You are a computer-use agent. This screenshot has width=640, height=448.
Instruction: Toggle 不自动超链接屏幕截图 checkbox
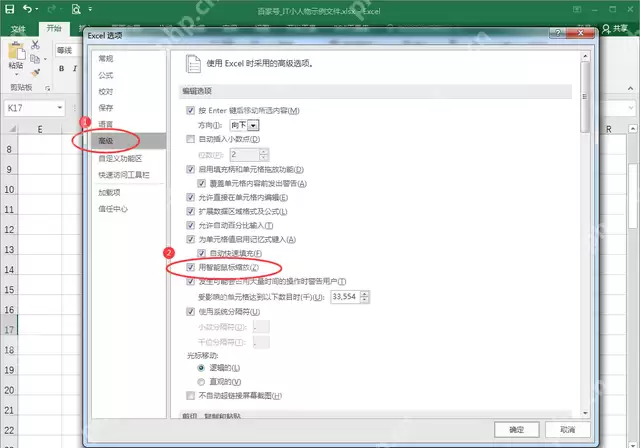pyautogui.click(x=190, y=395)
